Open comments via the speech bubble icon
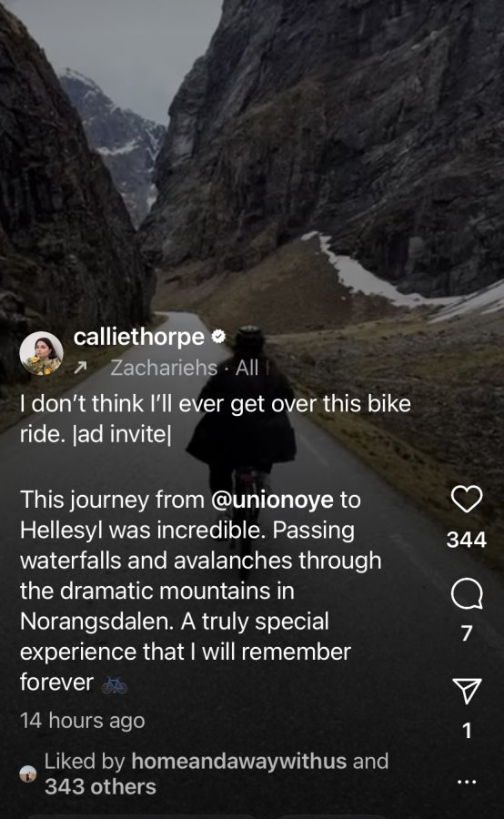504x819 pixels. point(467,594)
